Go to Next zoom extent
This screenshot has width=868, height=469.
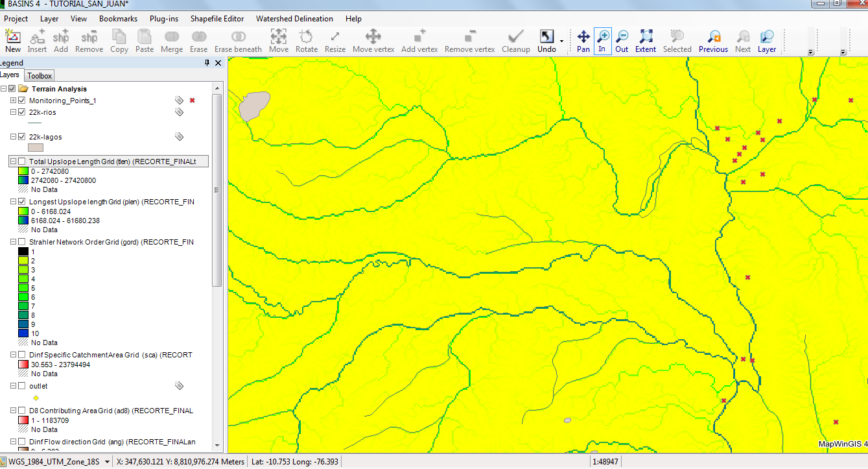click(x=743, y=41)
